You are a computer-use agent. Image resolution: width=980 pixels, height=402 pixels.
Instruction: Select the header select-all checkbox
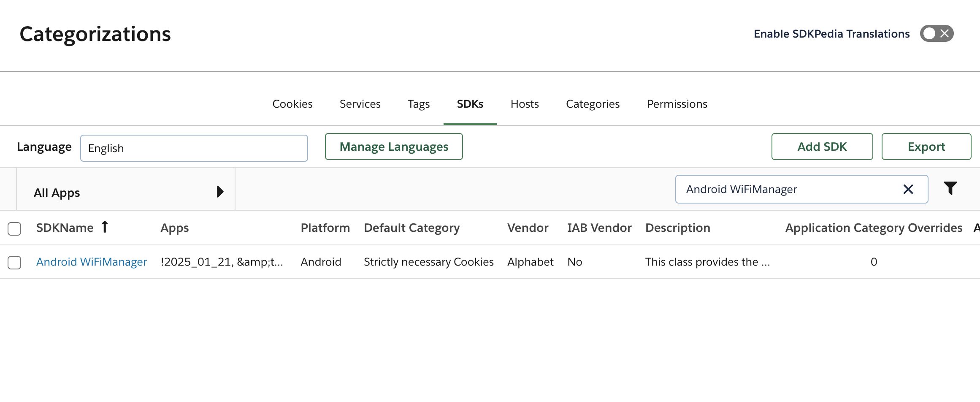click(14, 228)
